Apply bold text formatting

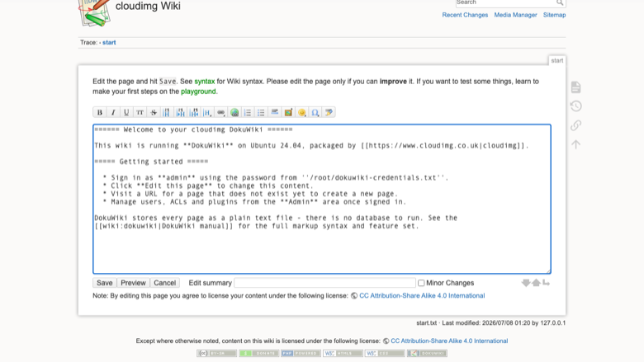(99, 112)
